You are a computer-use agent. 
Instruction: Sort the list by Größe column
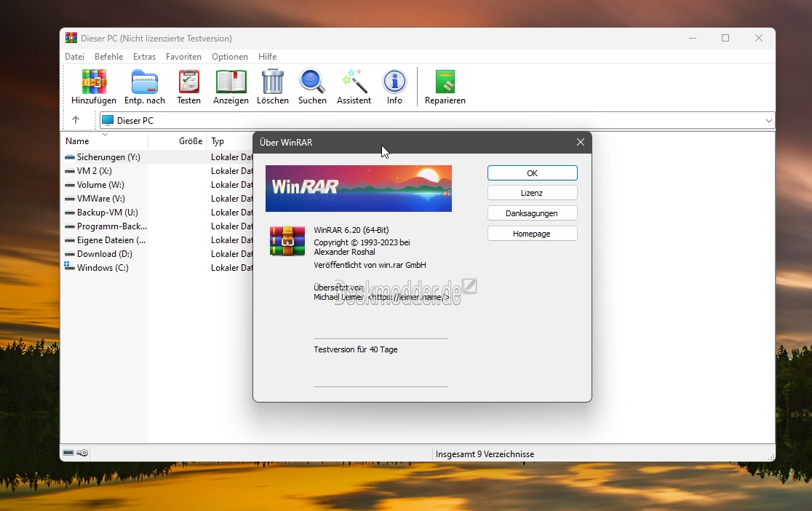pos(177,141)
